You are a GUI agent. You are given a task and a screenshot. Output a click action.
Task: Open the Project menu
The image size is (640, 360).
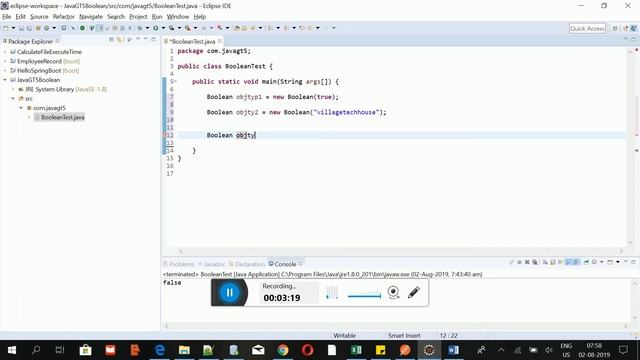point(138,17)
